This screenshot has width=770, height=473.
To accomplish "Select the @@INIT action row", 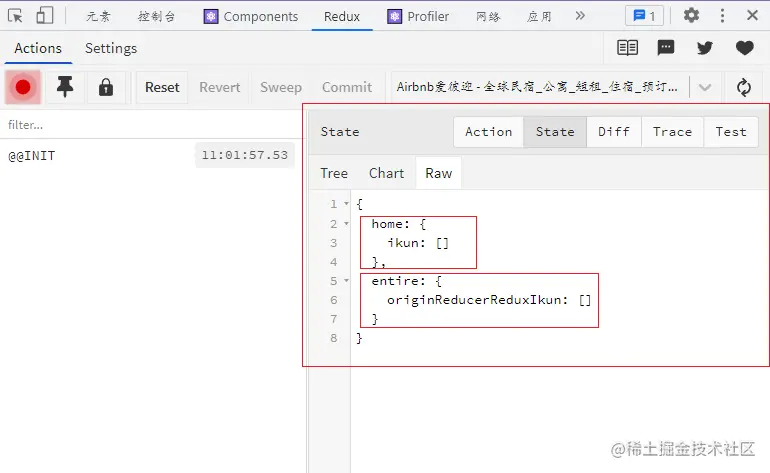I will [151, 156].
